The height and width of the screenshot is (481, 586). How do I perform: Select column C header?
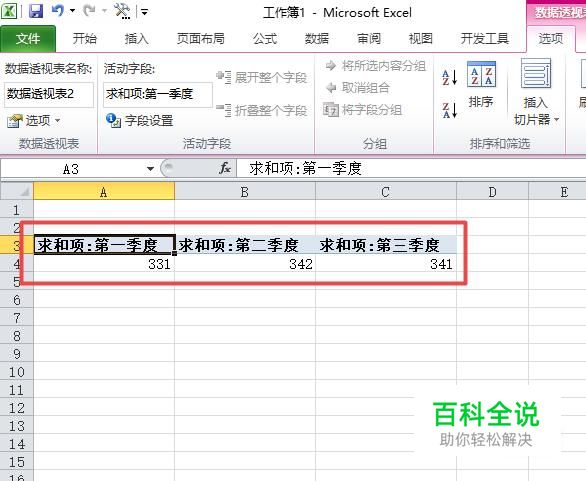tap(386, 192)
